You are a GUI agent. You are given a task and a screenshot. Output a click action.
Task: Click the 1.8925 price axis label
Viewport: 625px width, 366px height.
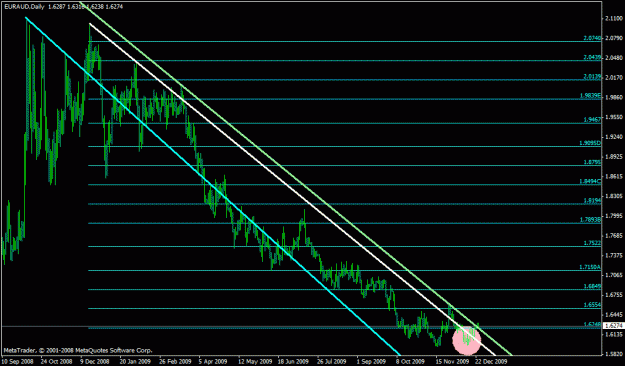point(614,157)
